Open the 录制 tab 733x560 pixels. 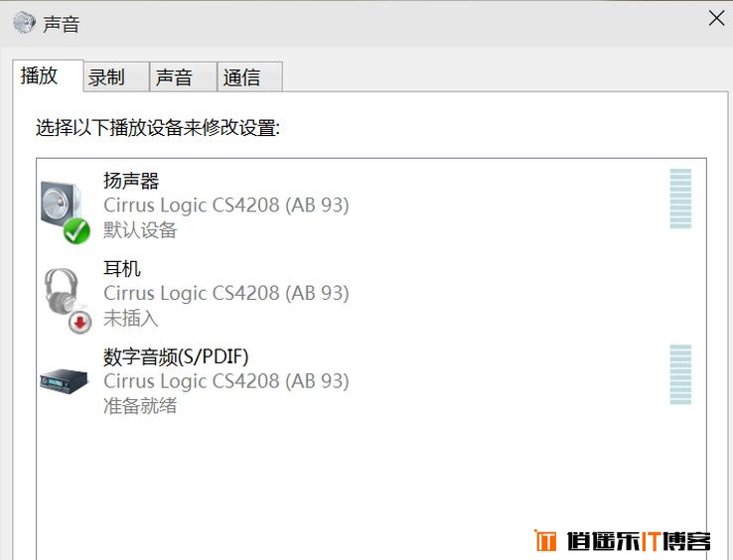116,76
